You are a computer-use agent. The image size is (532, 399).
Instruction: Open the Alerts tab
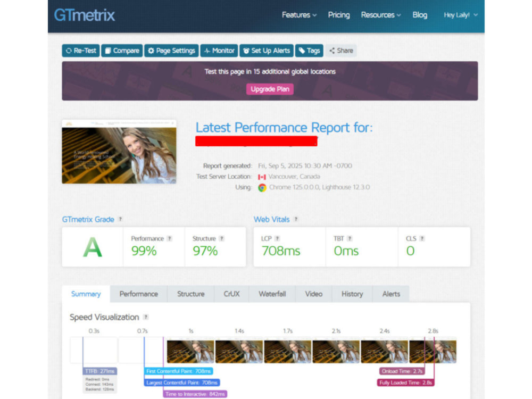click(x=391, y=294)
